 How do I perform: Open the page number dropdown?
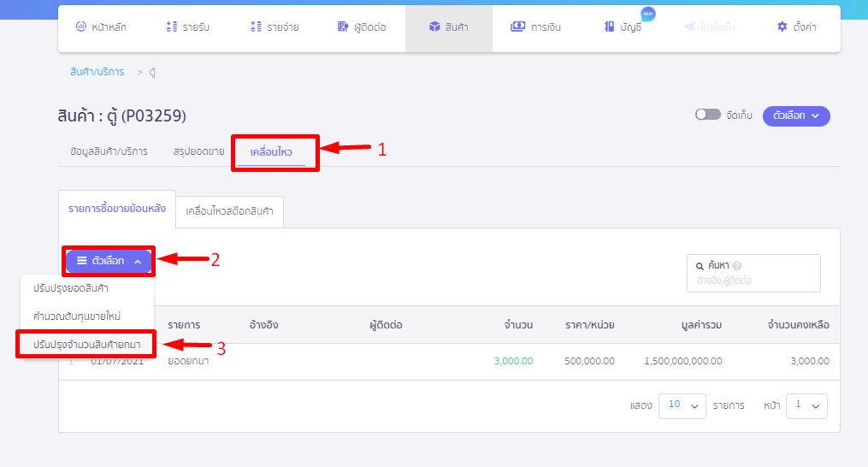point(806,405)
